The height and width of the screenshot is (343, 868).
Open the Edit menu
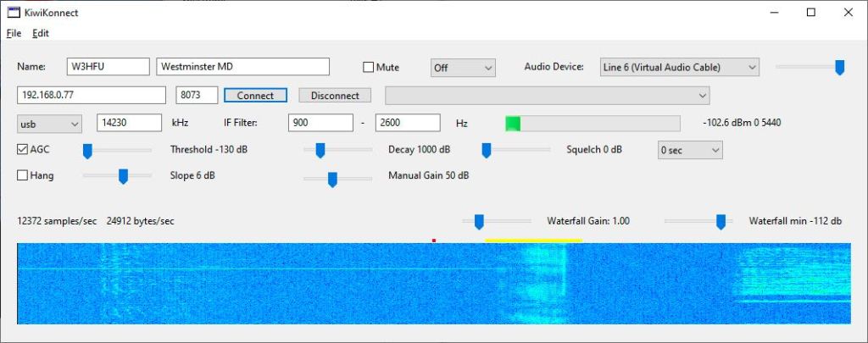click(41, 33)
